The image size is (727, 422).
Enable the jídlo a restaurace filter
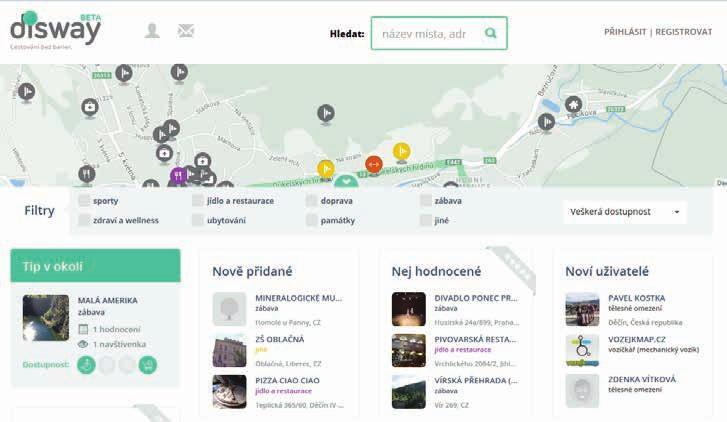point(198,200)
